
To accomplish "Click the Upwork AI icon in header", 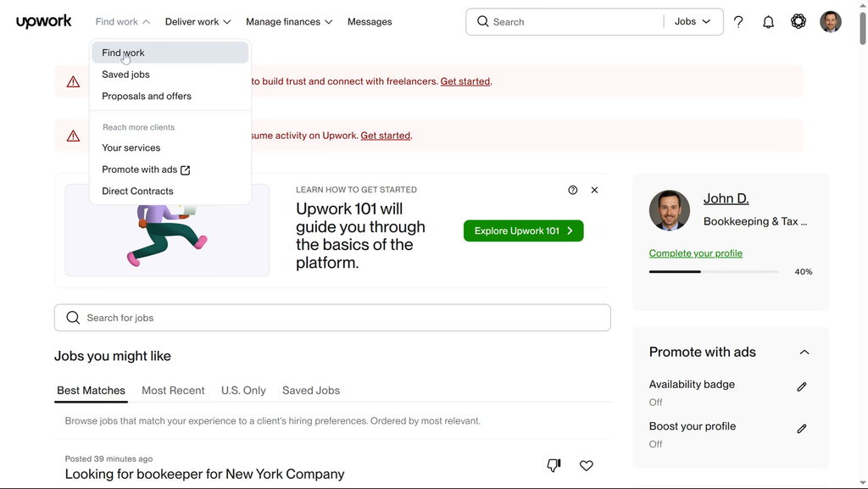I will pos(798,22).
